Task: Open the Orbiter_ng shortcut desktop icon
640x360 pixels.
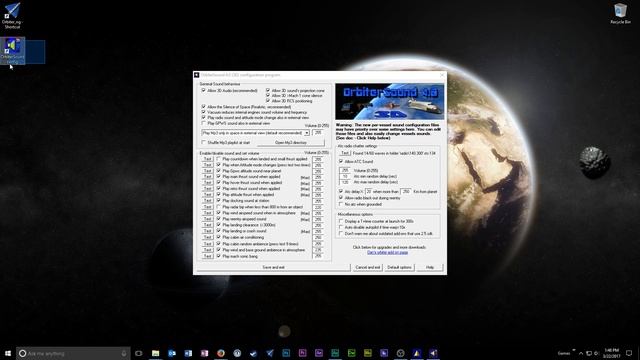Action: (12, 16)
